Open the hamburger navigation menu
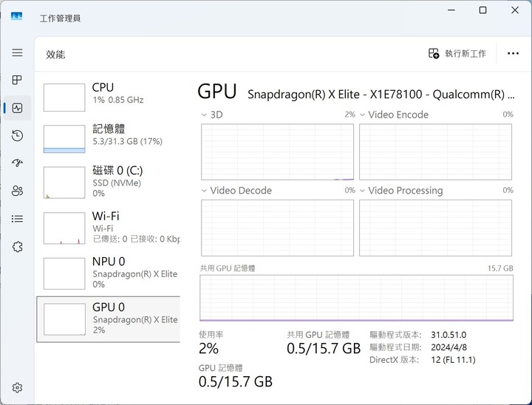The width and height of the screenshot is (532, 405). click(x=17, y=53)
